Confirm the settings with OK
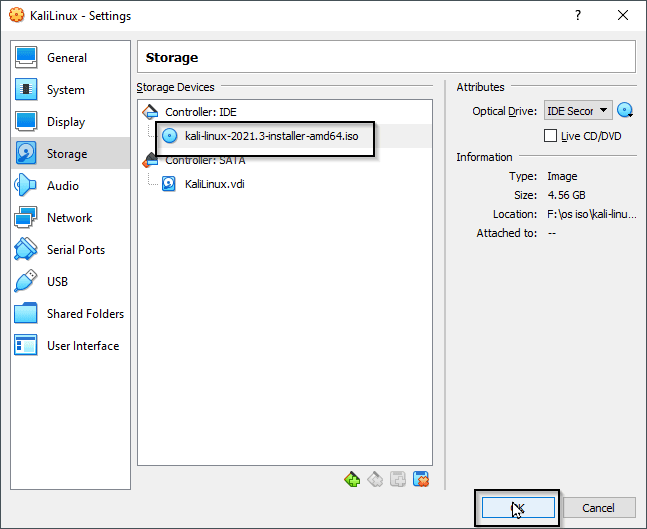 point(518,508)
